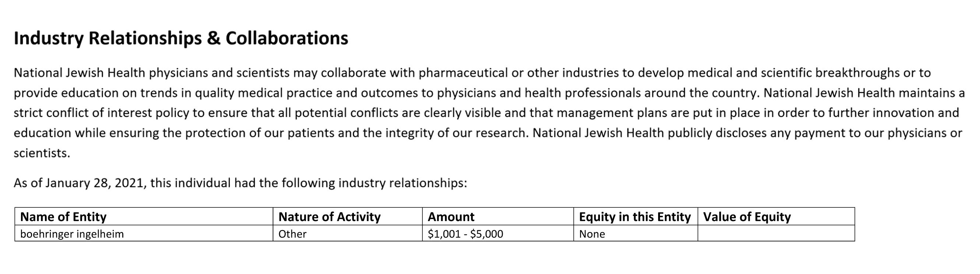Click the Industry Relationships & Collaborations heading
This screenshot has height=274, width=980.
tap(181, 38)
